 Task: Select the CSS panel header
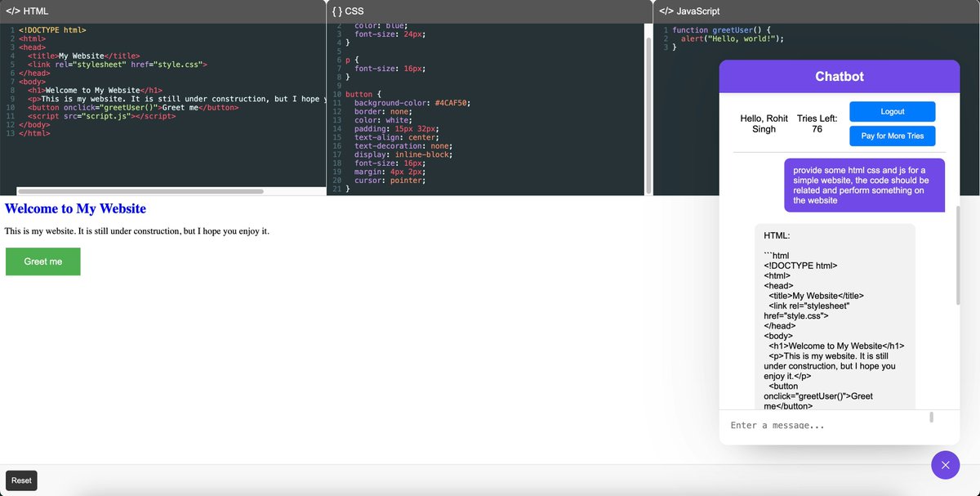[x=489, y=11]
